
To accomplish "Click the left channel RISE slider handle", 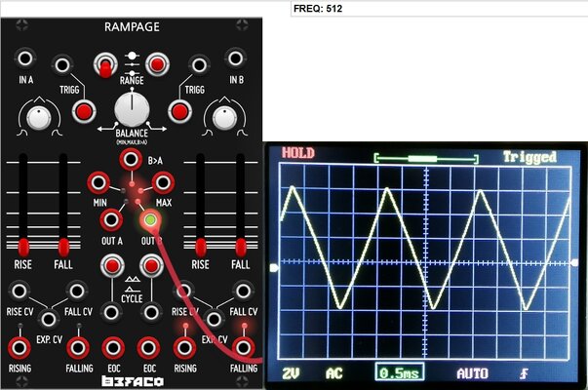I will coord(23,248).
